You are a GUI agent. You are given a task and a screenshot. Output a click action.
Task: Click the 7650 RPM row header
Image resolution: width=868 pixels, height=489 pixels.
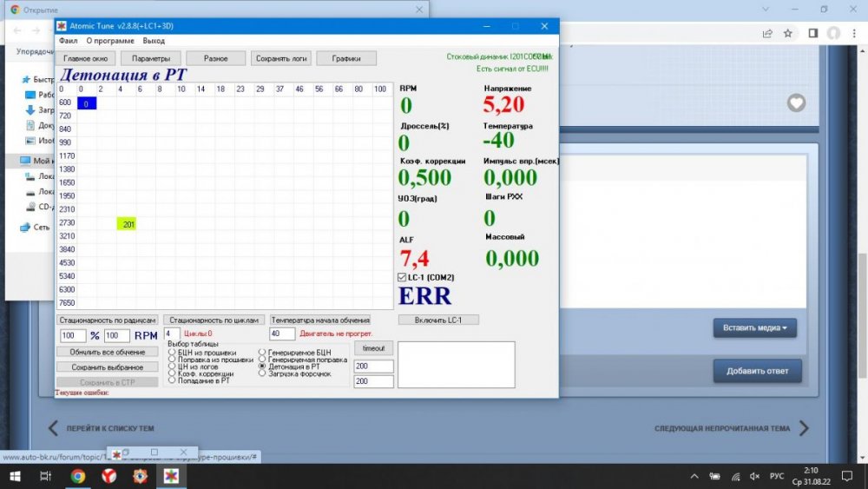click(x=67, y=303)
